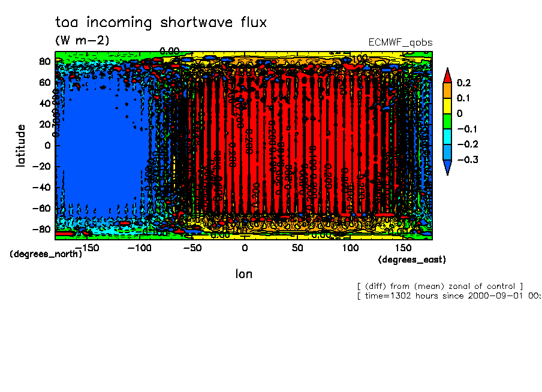Screen dimensions: 542x392
Task: Click the 'latitude' y-axis label
Action: [21, 145]
